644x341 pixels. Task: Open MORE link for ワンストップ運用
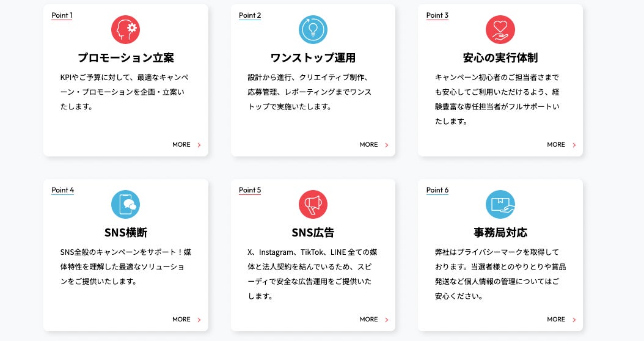pos(368,145)
